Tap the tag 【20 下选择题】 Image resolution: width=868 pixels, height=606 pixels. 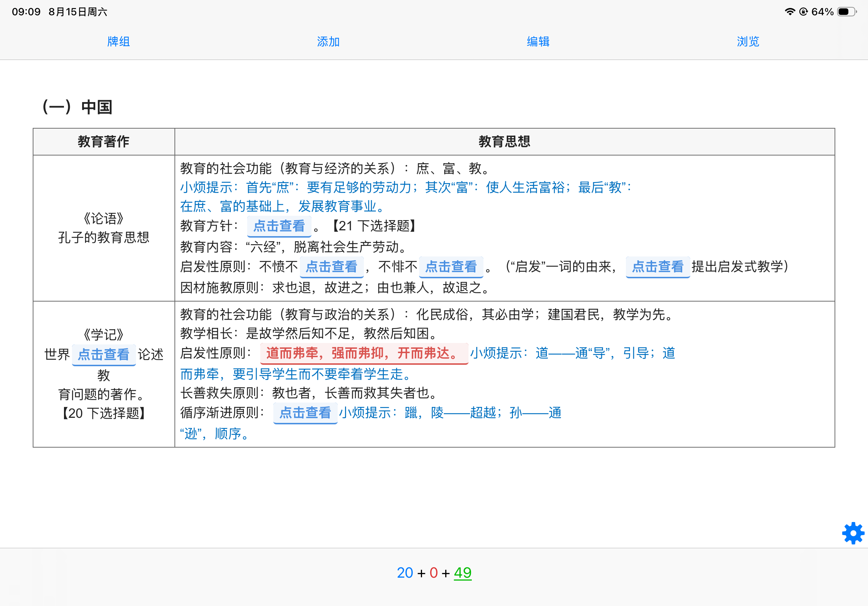[x=104, y=413]
